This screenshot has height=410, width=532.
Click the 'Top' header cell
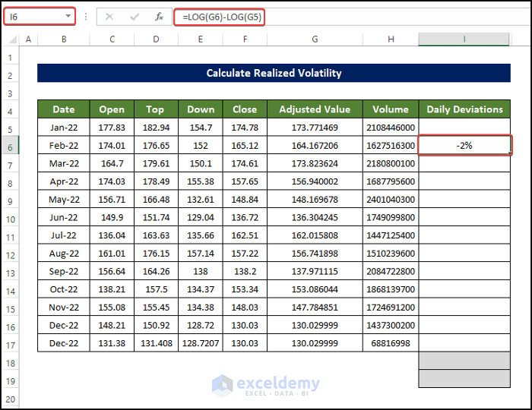pyautogui.click(x=156, y=109)
